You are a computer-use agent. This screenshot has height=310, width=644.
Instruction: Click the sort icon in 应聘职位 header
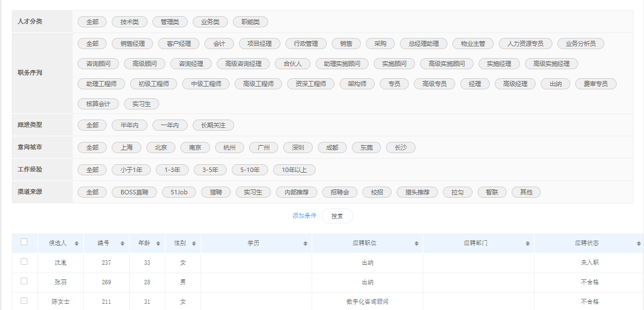(x=416, y=244)
